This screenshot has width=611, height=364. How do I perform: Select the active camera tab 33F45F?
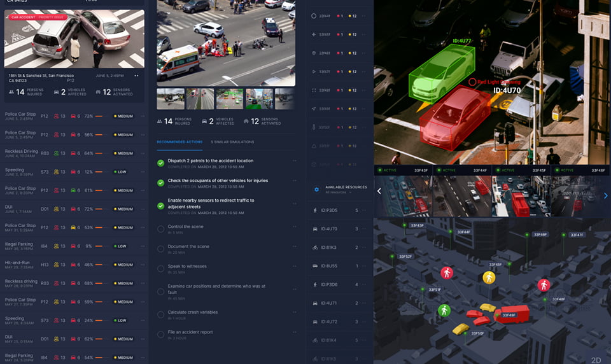click(x=521, y=171)
